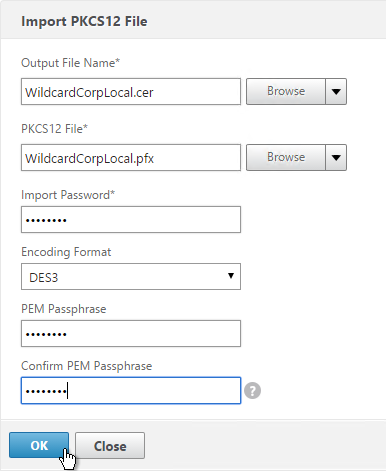Click the Confirm PEM Passphrase label text
The image size is (386, 471).
87,366
